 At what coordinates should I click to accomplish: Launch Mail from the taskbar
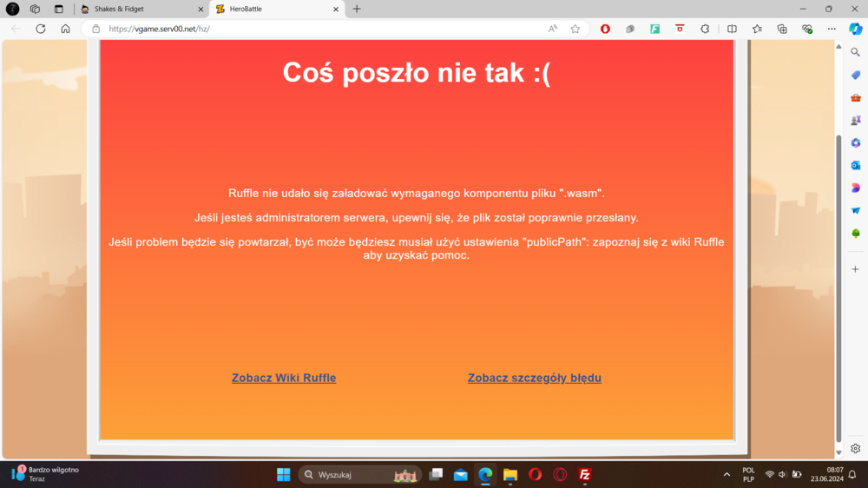click(x=461, y=475)
